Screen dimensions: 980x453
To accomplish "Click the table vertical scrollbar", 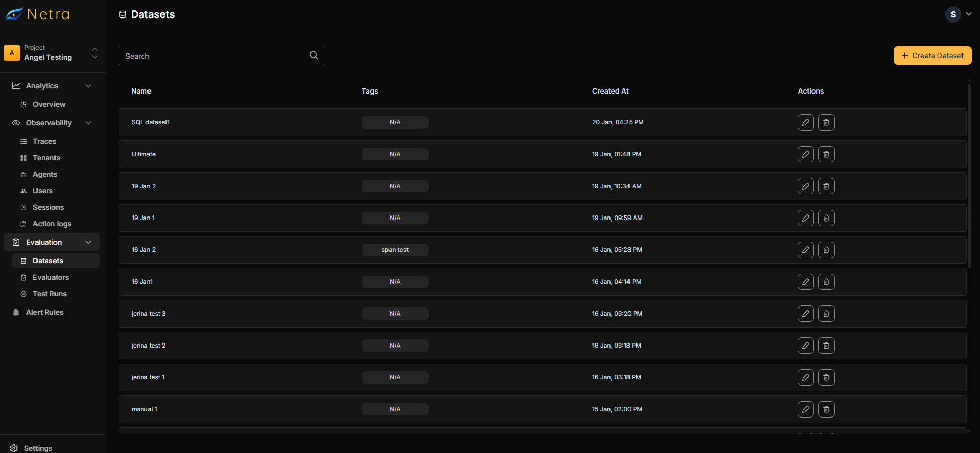I will tap(969, 175).
